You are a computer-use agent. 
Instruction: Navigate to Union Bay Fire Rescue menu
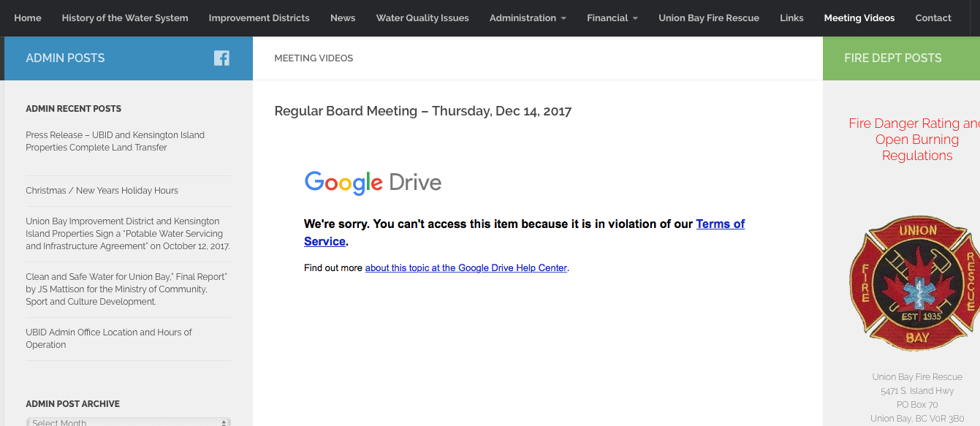708,18
